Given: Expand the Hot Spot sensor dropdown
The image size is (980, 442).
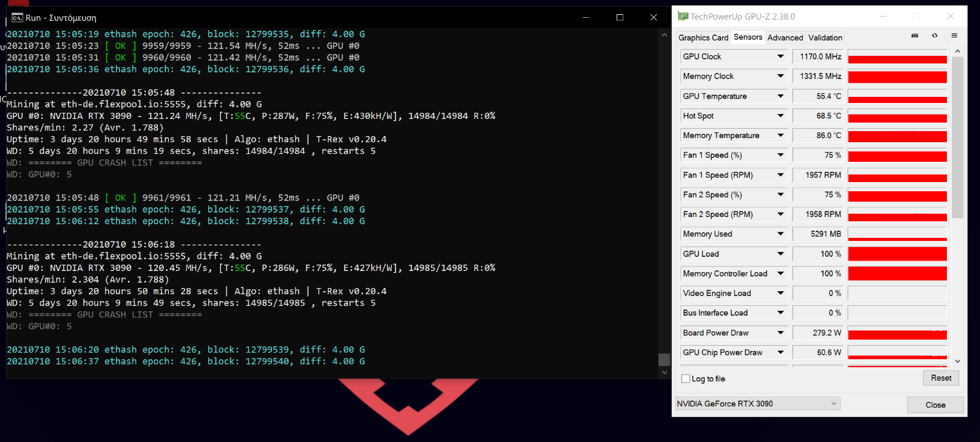Looking at the screenshot, I should pyautogui.click(x=780, y=116).
